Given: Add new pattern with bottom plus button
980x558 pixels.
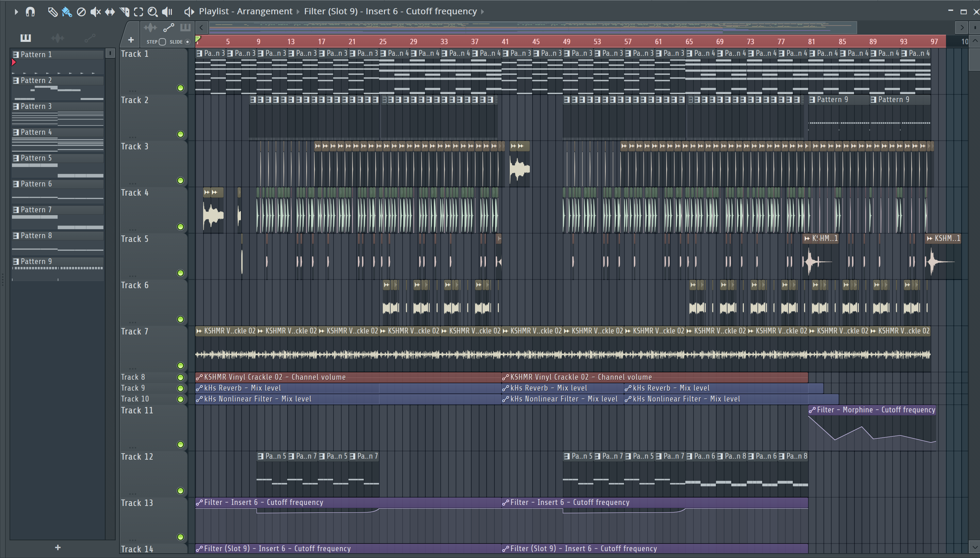Looking at the screenshot, I should (x=58, y=547).
